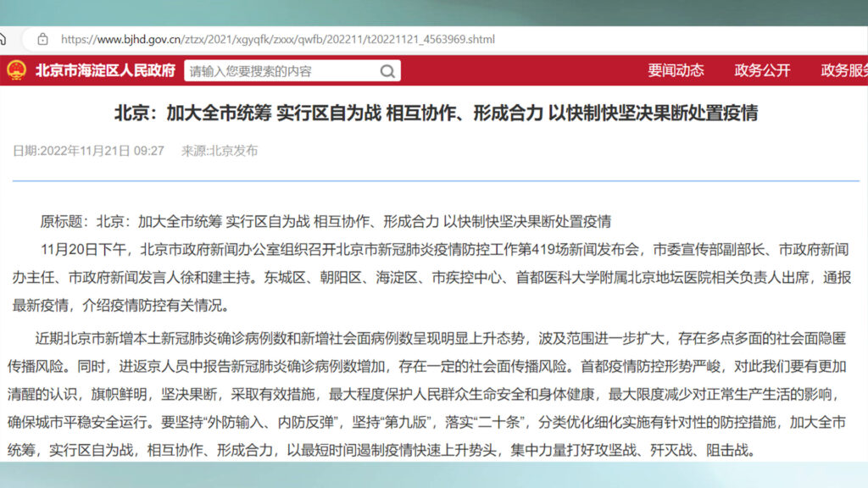868x488 pixels.
Task: Click the bold article headline
Action: (x=436, y=113)
